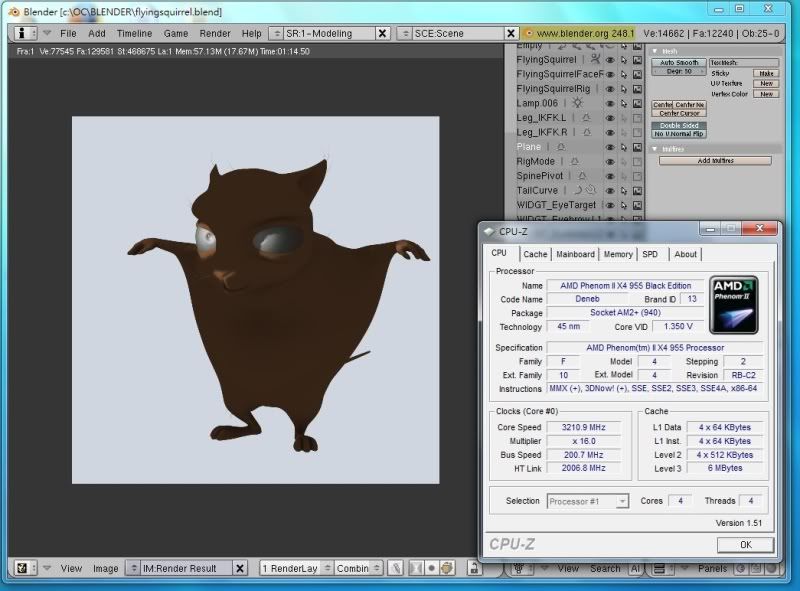Viewport: 800px width, 591px height.
Task: Click New next to UV Texture
Action: 766,84
